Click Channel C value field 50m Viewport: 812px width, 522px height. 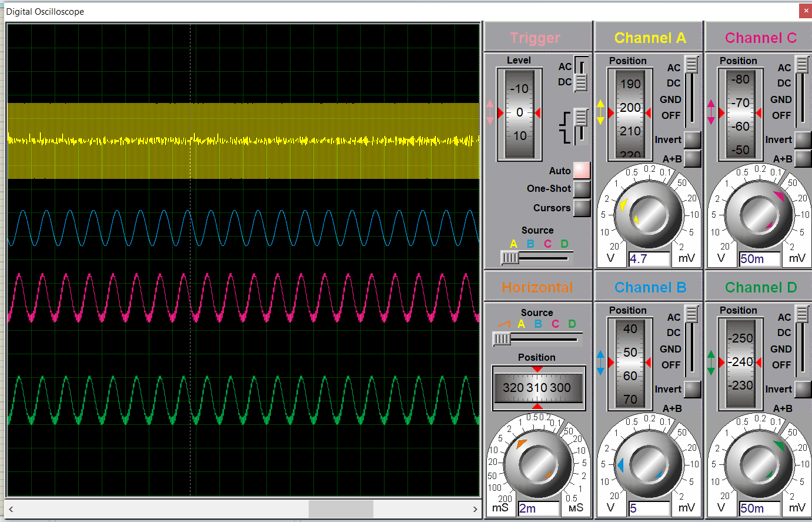(x=760, y=259)
